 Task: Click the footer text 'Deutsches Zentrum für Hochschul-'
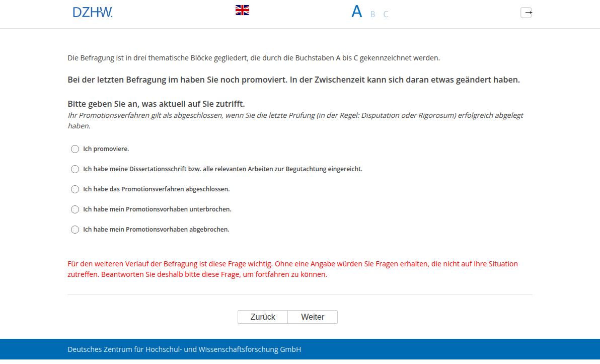click(184, 349)
